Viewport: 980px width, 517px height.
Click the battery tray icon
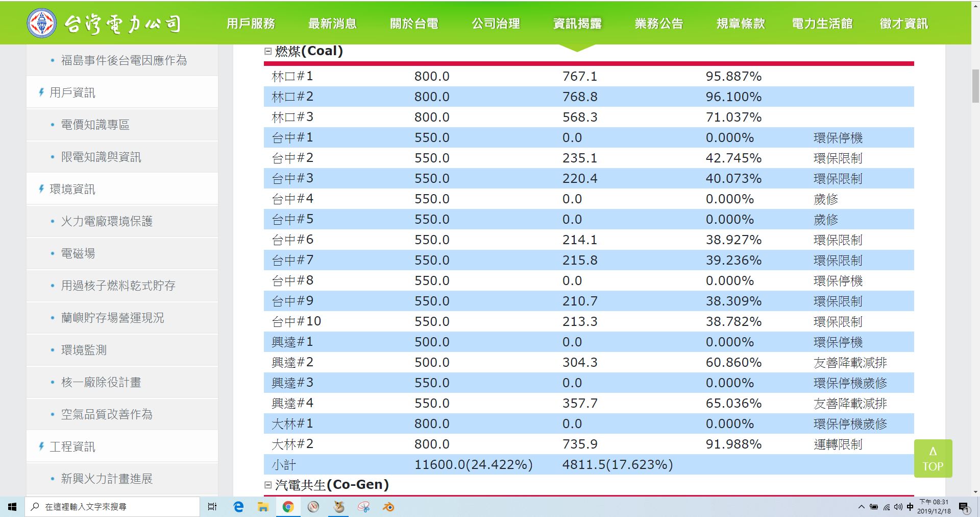874,507
